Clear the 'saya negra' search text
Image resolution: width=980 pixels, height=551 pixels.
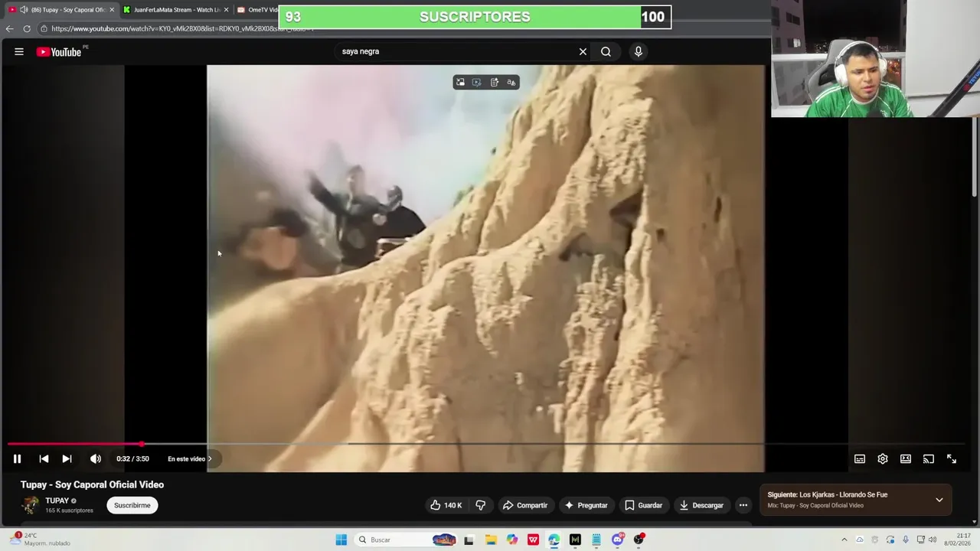coord(583,51)
